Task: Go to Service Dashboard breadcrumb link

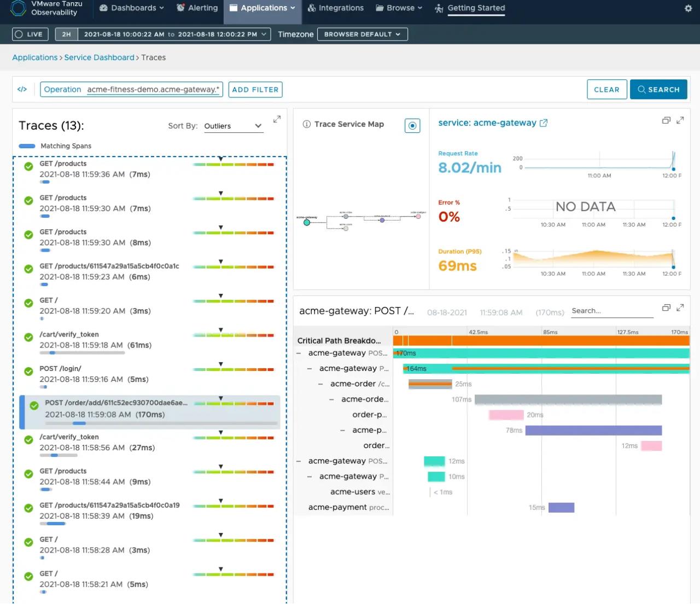Action: (99, 57)
